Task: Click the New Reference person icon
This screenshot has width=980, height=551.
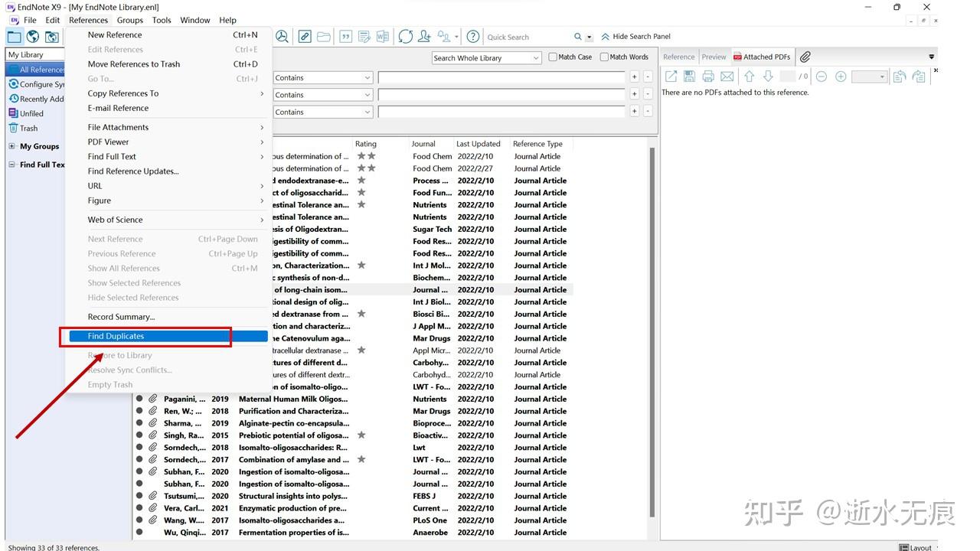Action: 425,36
